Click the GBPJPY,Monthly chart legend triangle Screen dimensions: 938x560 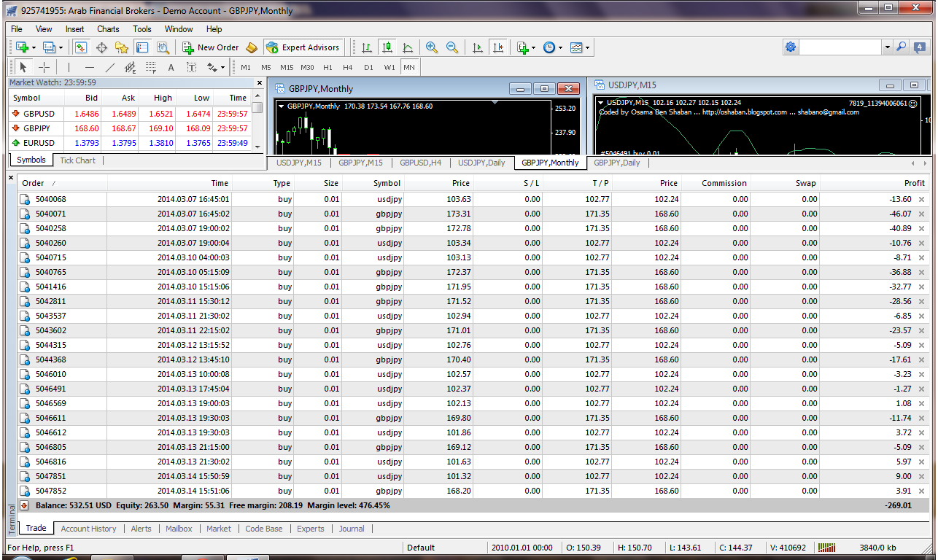point(282,106)
